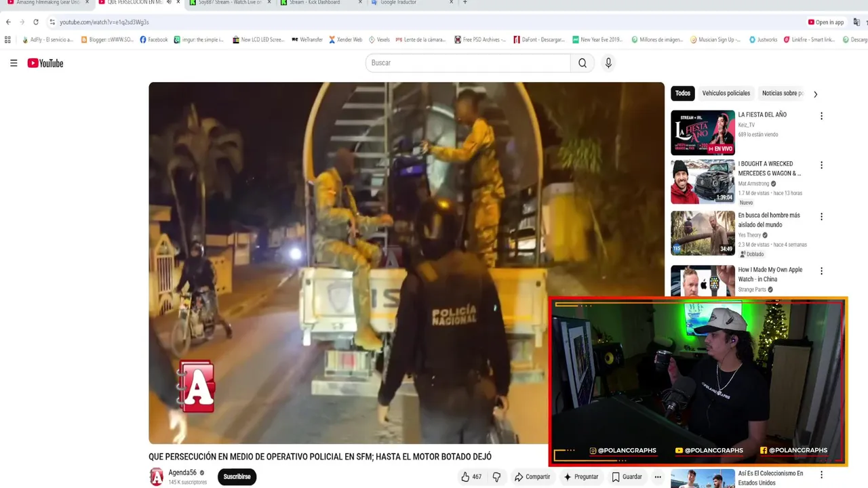
Task: Click How I Made My Own Apple Watch title
Action: [770, 274]
